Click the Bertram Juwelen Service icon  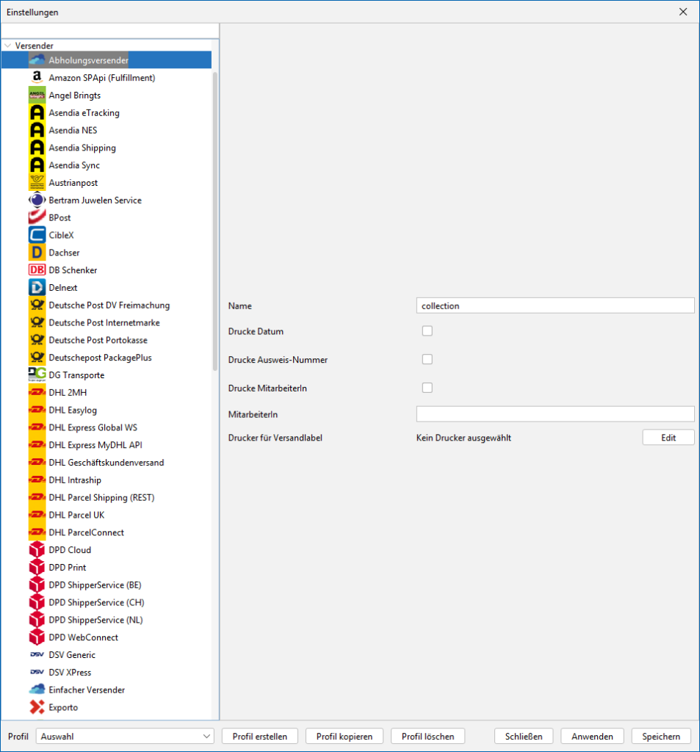point(37,200)
